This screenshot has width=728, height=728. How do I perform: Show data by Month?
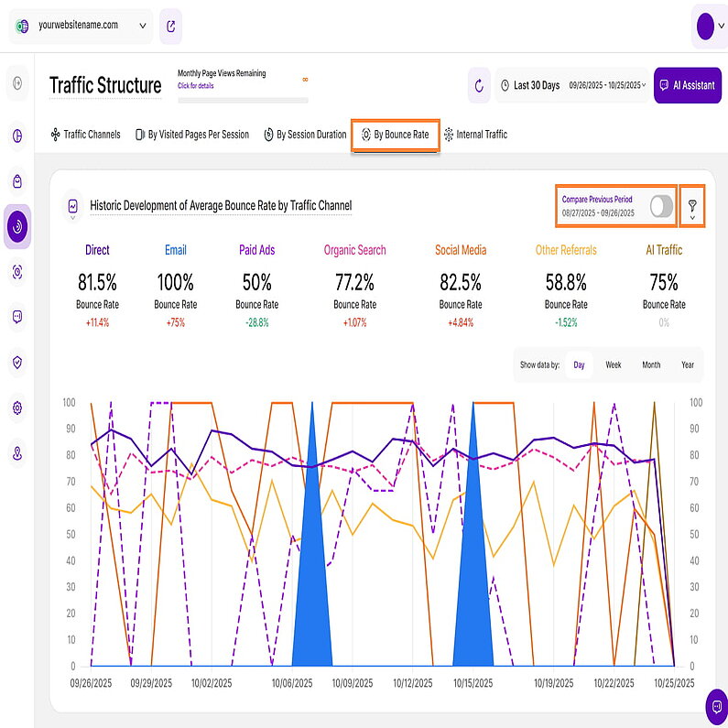click(650, 364)
